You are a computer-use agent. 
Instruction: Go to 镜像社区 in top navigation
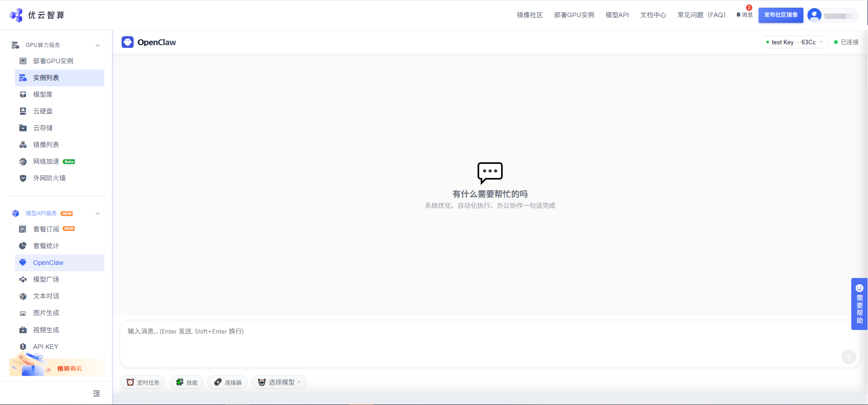coord(530,15)
